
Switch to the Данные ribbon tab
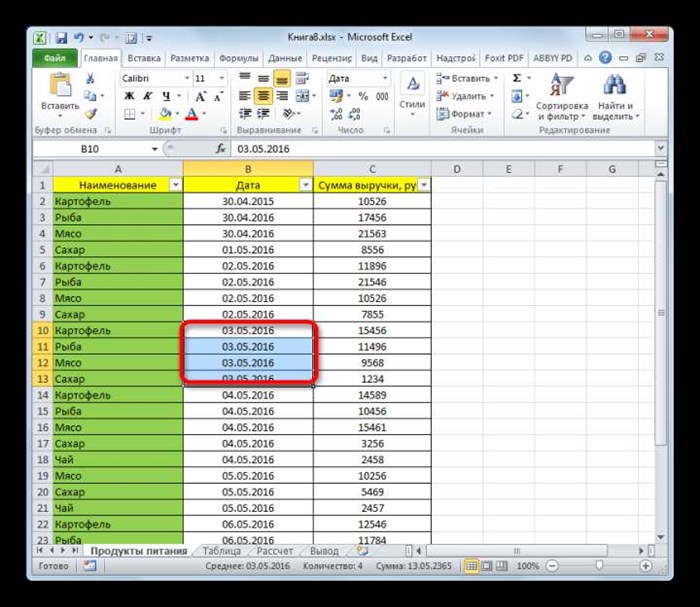coord(285,58)
